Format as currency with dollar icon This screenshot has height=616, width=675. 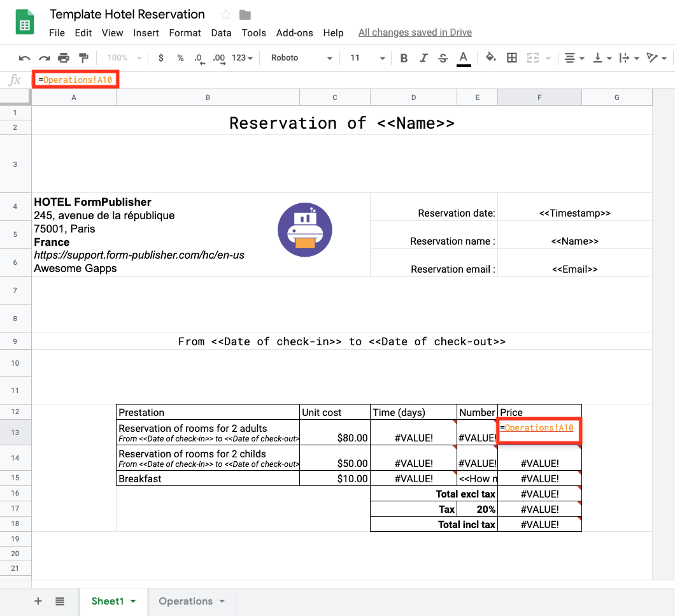point(161,58)
